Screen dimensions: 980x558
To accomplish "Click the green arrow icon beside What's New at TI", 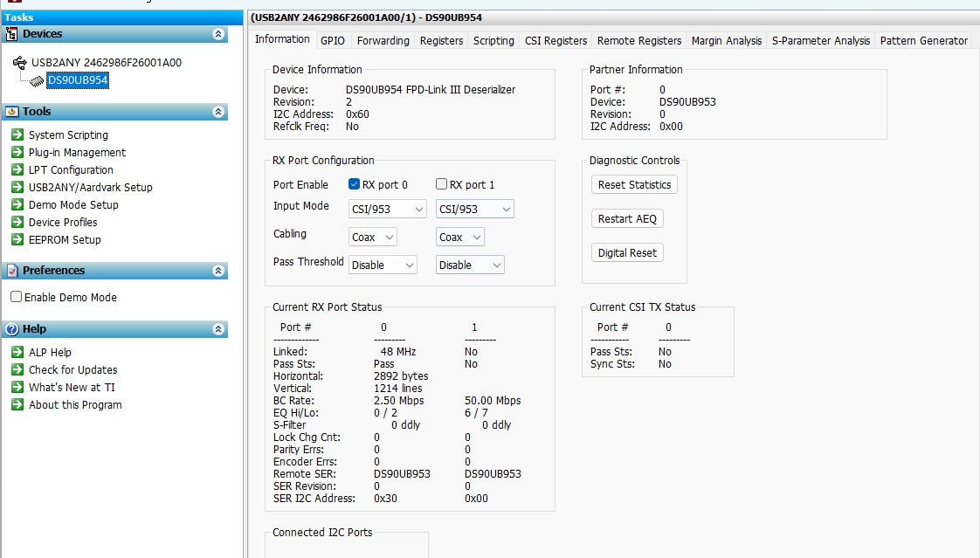I will click(17, 387).
